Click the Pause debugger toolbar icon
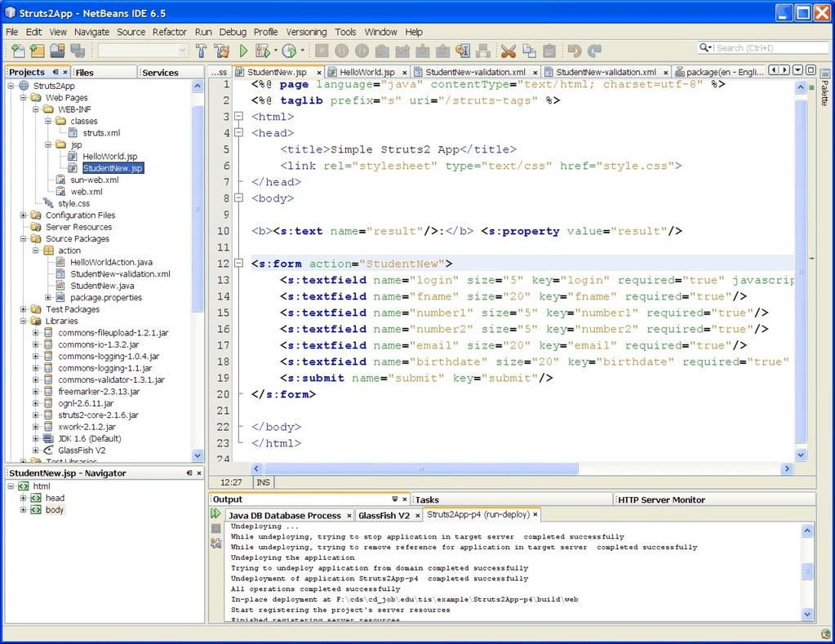 click(342, 51)
